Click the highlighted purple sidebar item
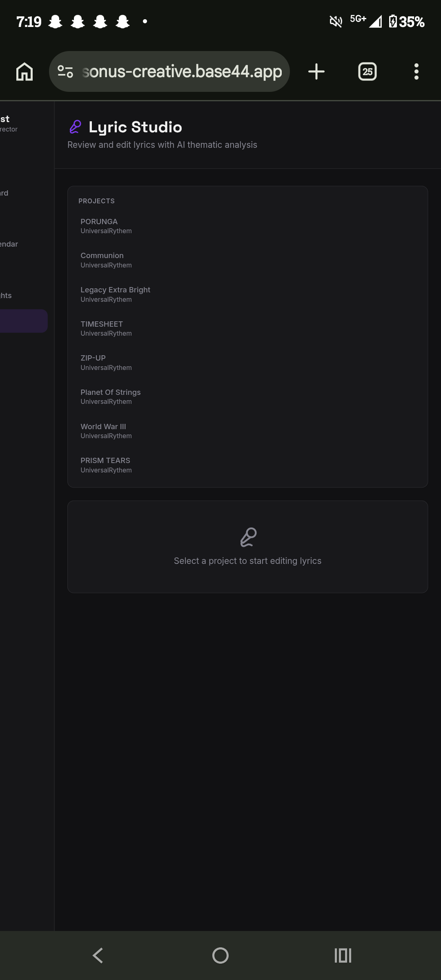Screen dimensions: 441x980 point(24,321)
